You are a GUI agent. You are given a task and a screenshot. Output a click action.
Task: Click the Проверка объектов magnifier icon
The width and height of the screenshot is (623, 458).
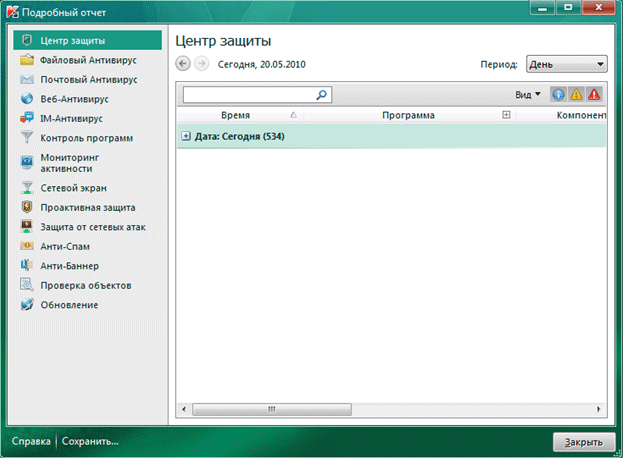(x=27, y=285)
